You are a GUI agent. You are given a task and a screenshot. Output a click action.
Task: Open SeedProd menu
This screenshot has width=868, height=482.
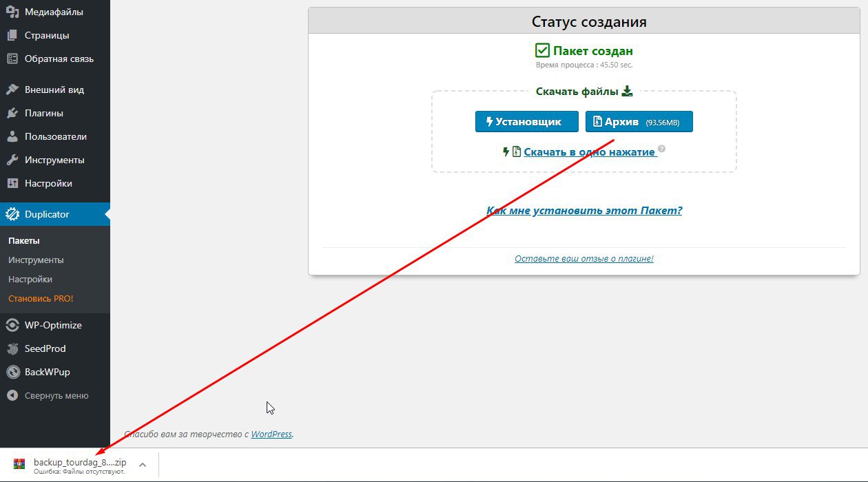click(55, 348)
